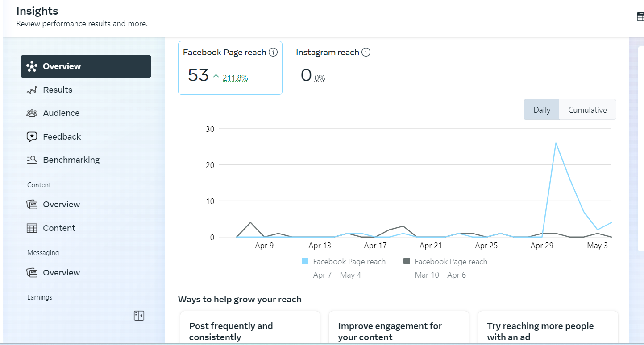Click the Apr 7 – May 4 date range text

(x=337, y=275)
